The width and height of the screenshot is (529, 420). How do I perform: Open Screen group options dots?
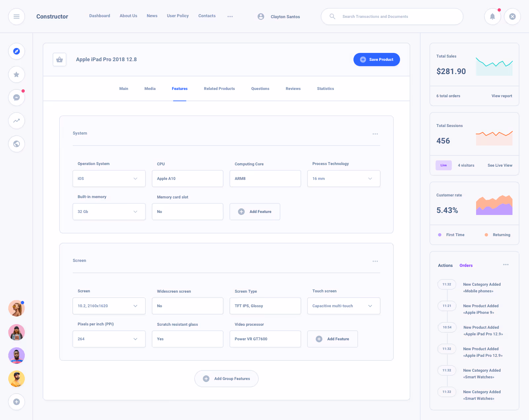[375, 261]
